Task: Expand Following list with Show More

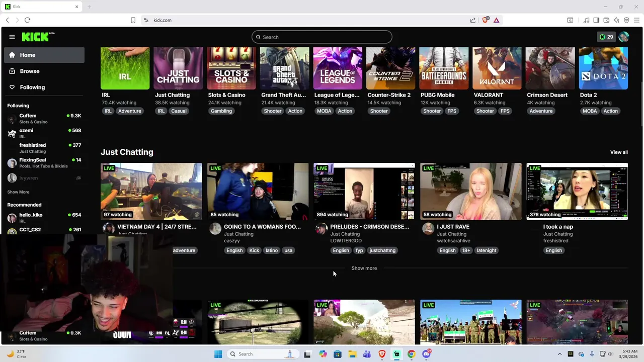Action: pos(18,192)
